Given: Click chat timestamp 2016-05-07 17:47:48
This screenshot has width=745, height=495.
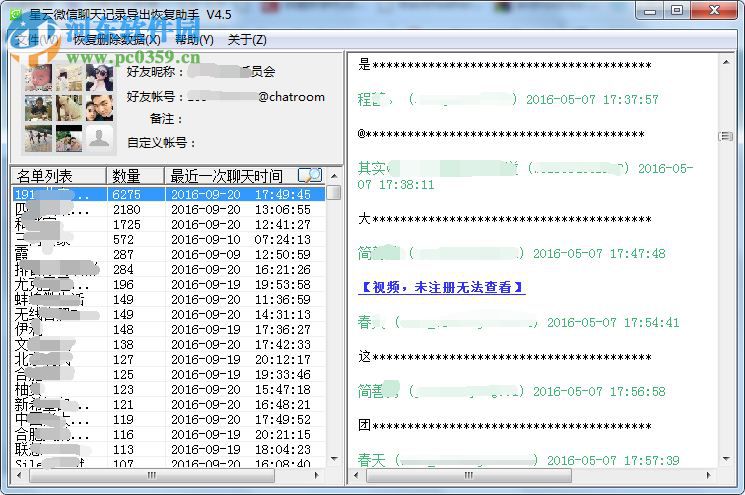Looking at the screenshot, I should click(599, 254).
